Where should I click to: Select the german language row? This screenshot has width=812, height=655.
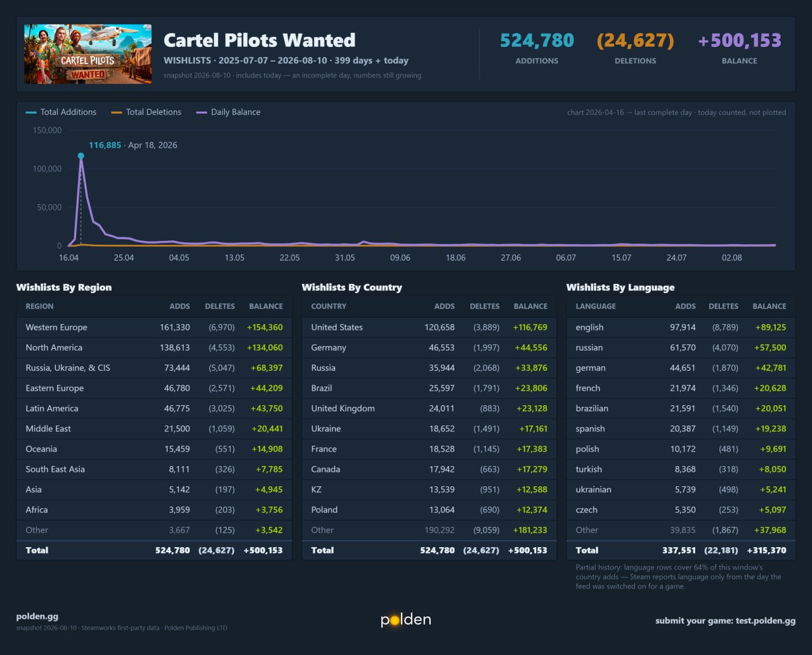tap(681, 368)
